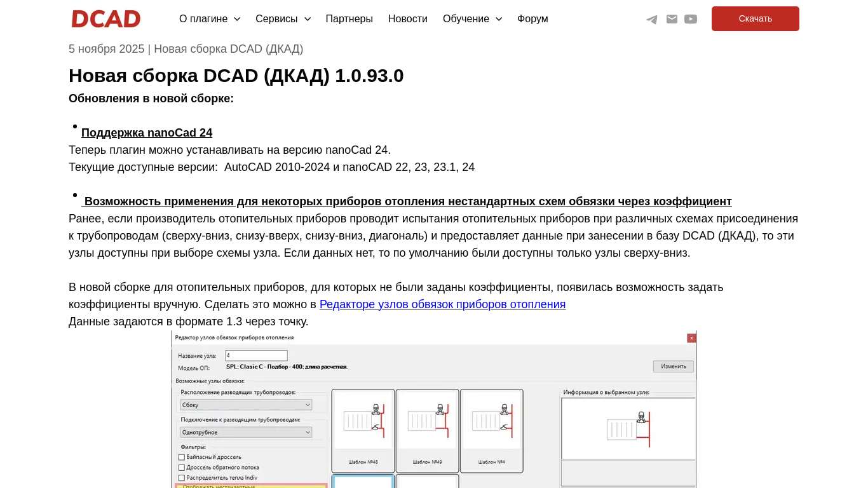
Task: Open the Telegram channel icon
Action: point(652,19)
